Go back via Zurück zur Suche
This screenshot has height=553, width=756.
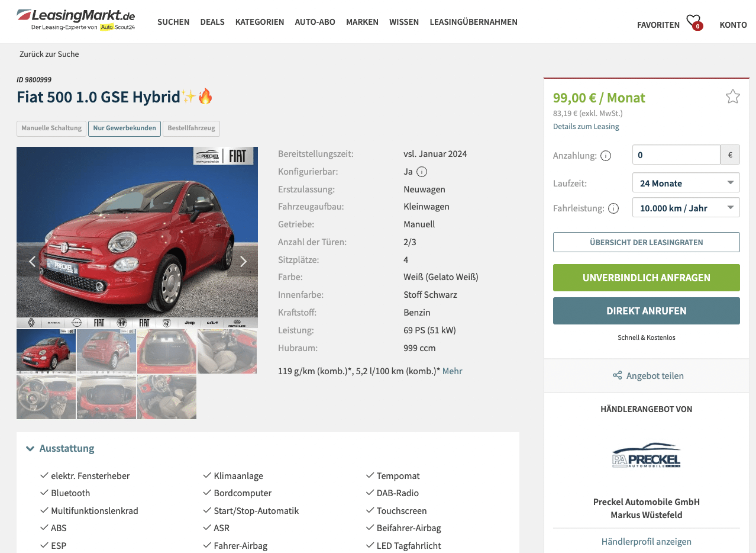(49, 54)
